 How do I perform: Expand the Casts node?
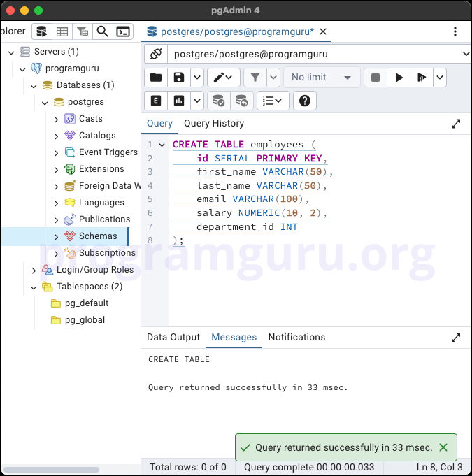pyautogui.click(x=56, y=120)
